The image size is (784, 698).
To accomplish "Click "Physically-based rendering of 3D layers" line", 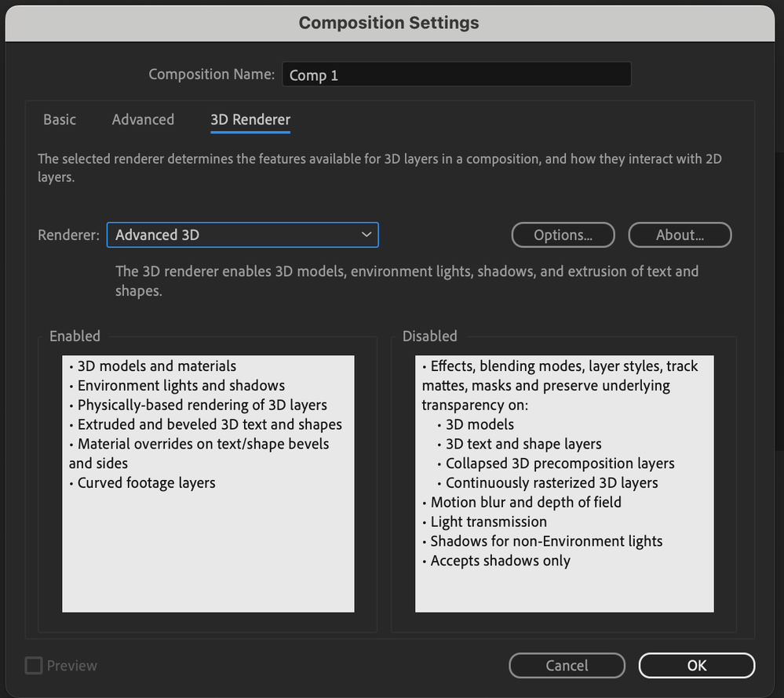I will [202, 405].
